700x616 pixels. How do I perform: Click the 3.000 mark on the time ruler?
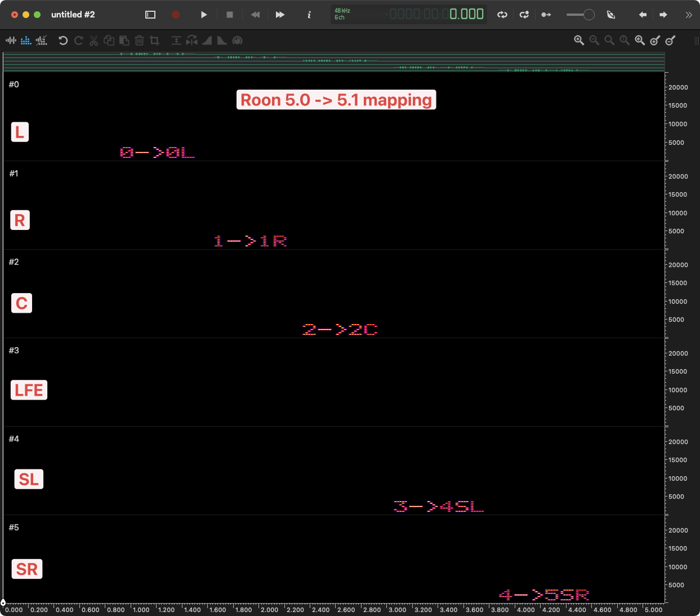pos(397,610)
